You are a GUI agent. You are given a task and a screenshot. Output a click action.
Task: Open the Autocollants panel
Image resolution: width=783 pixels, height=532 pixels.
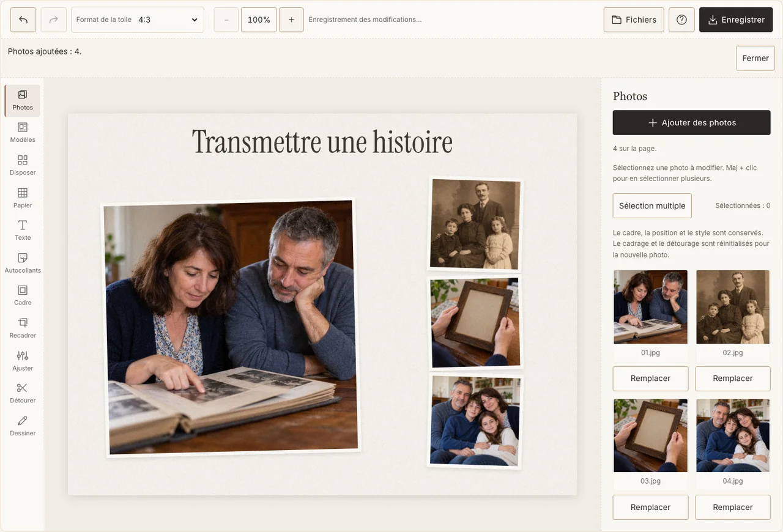(x=23, y=264)
